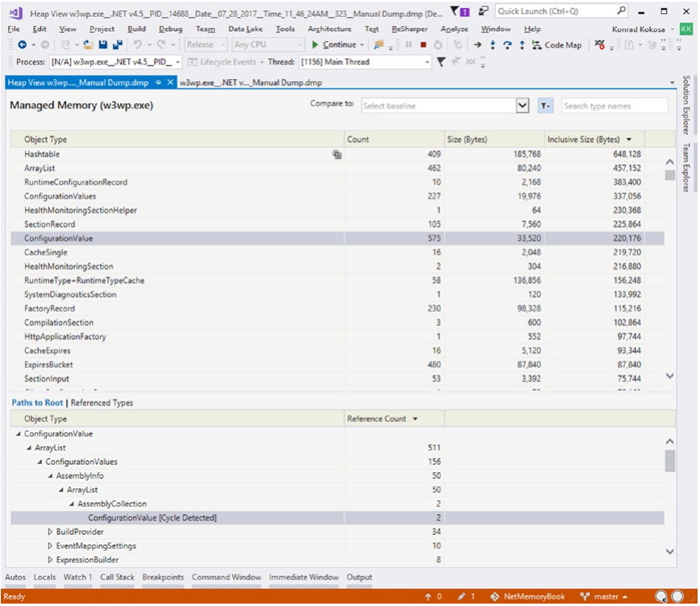
Task: Collapse the AssemblyInfo tree node
Action: pyautogui.click(x=51, y=476)
